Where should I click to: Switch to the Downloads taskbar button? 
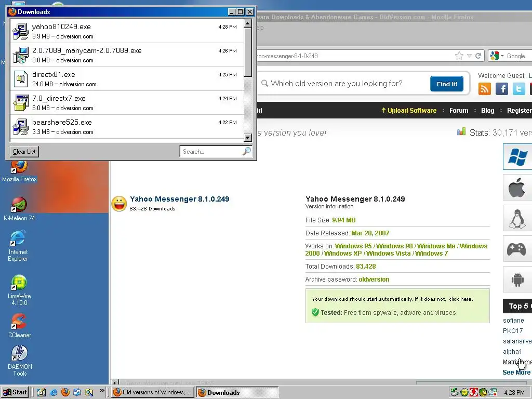237,392
